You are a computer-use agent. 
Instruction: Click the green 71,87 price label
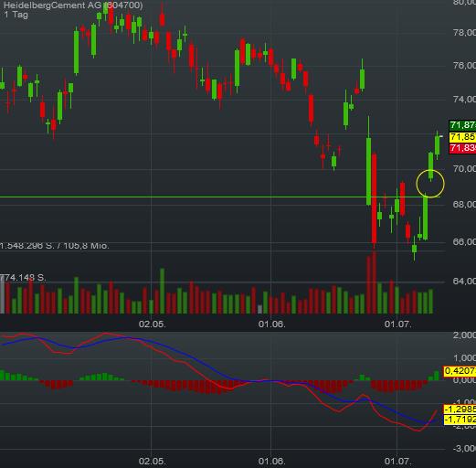[x=462, y=125]
